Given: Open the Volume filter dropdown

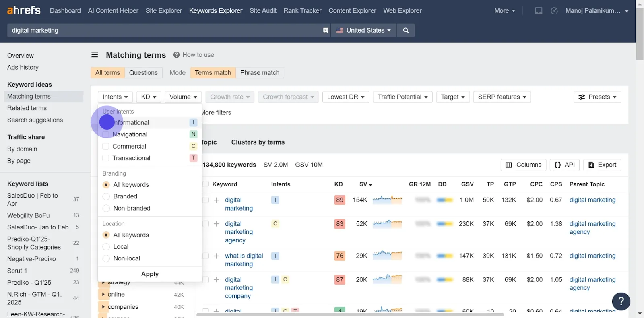Looking at the screenshot, I should tap(183, 97).
